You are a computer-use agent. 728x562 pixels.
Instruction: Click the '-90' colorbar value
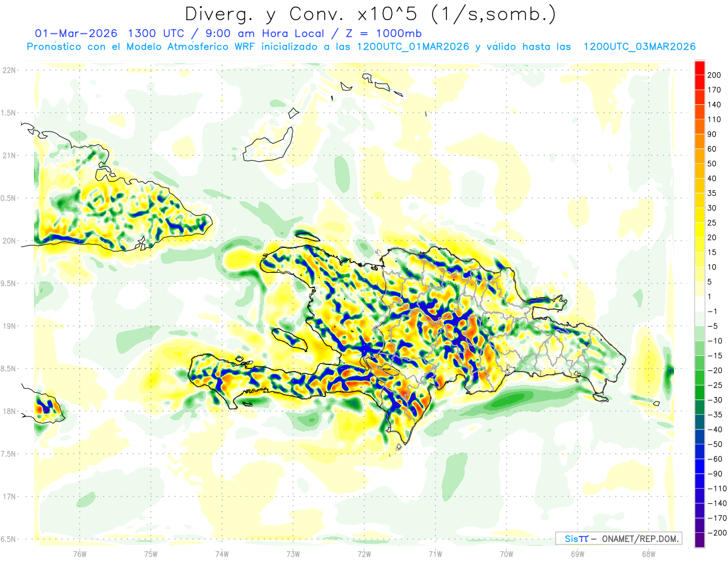point(716,473)
